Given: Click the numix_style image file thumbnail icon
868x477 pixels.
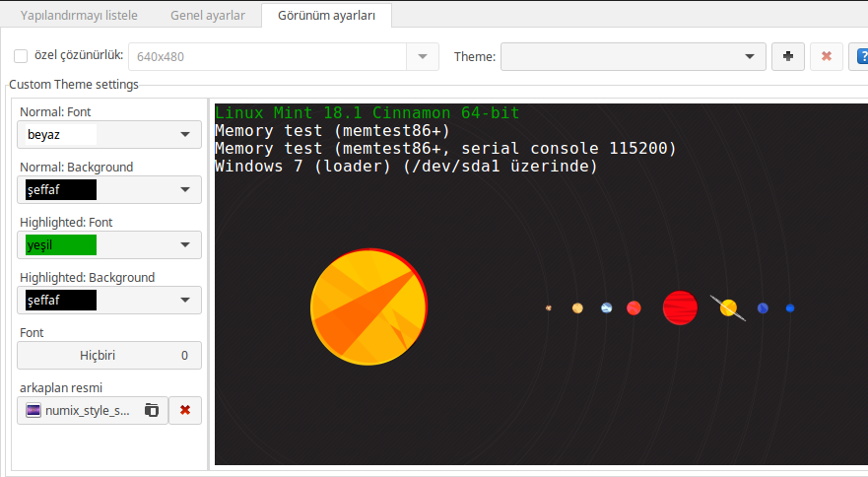Looking at the screenshot, I should click(x=33, y=411).
